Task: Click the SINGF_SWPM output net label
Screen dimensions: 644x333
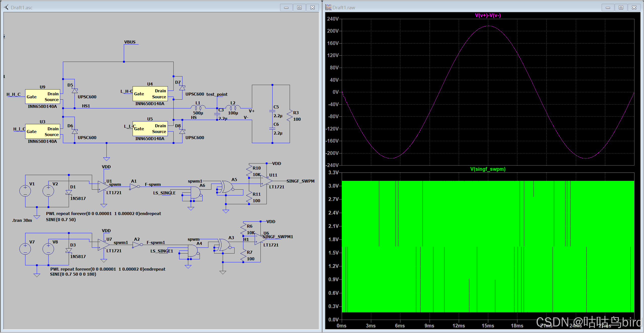Action: 300,181
